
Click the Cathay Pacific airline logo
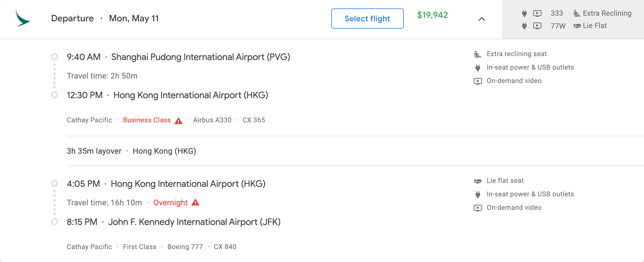click(x=22, y=18)
